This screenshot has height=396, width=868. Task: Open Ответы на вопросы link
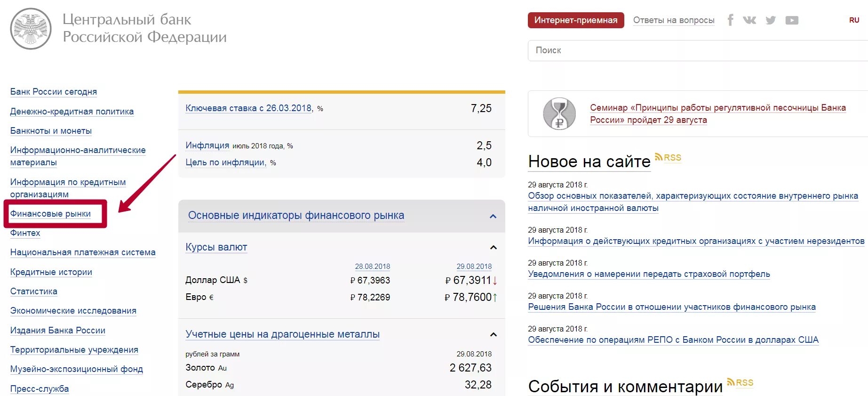click(674, 20)
